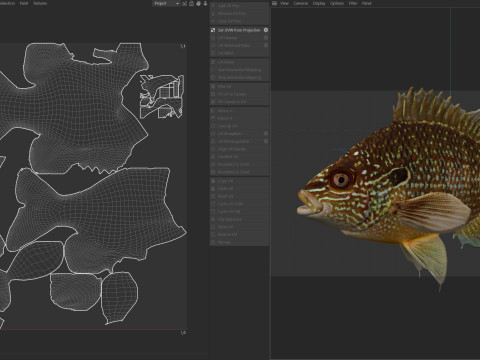Open the Filter menu in 3D viewport

(x=353, y=3)
